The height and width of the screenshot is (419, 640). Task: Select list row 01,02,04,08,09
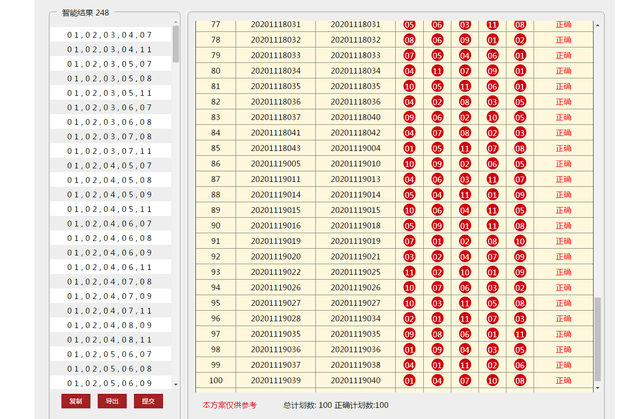coord(111,325)
